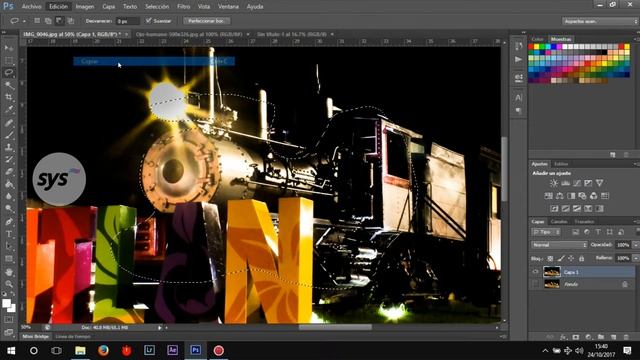This screenshot has width=640, height=360.
Task: Pick the red swatch in Muestras
Action: [x=531, y=47]
